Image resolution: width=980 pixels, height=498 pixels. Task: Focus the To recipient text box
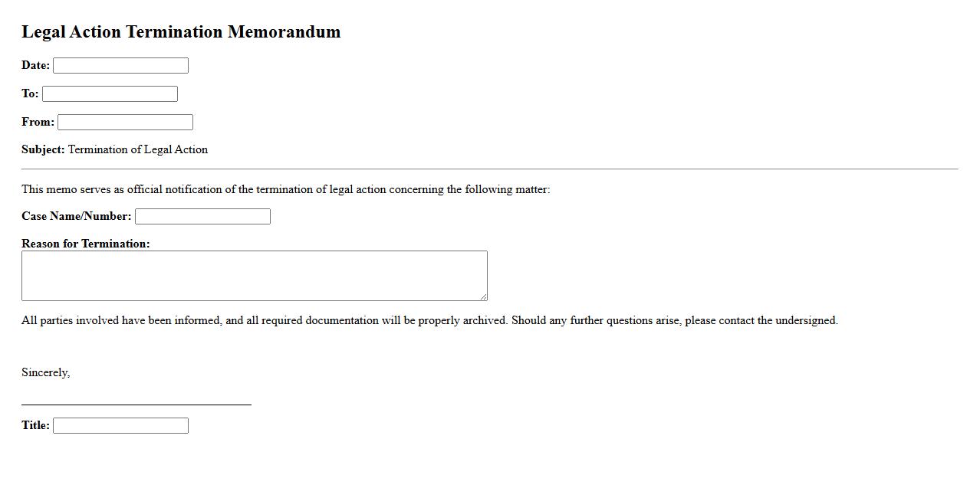[x=110, y=94]
